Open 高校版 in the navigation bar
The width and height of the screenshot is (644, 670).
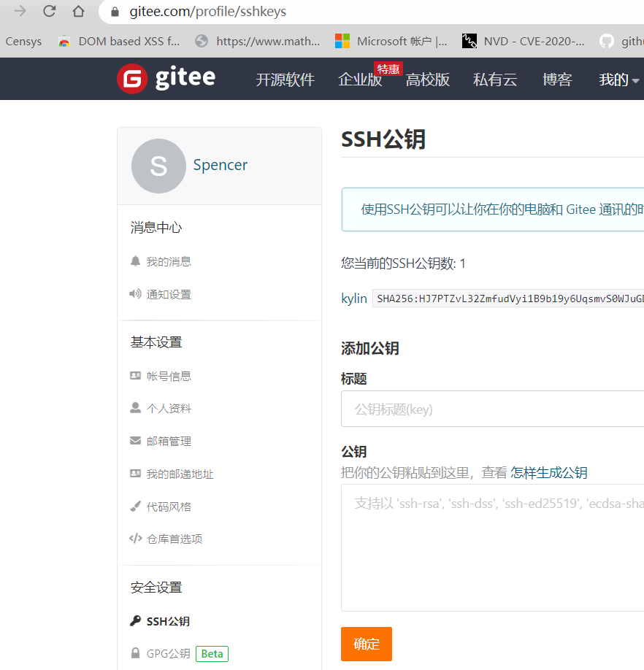pos(428,80)
